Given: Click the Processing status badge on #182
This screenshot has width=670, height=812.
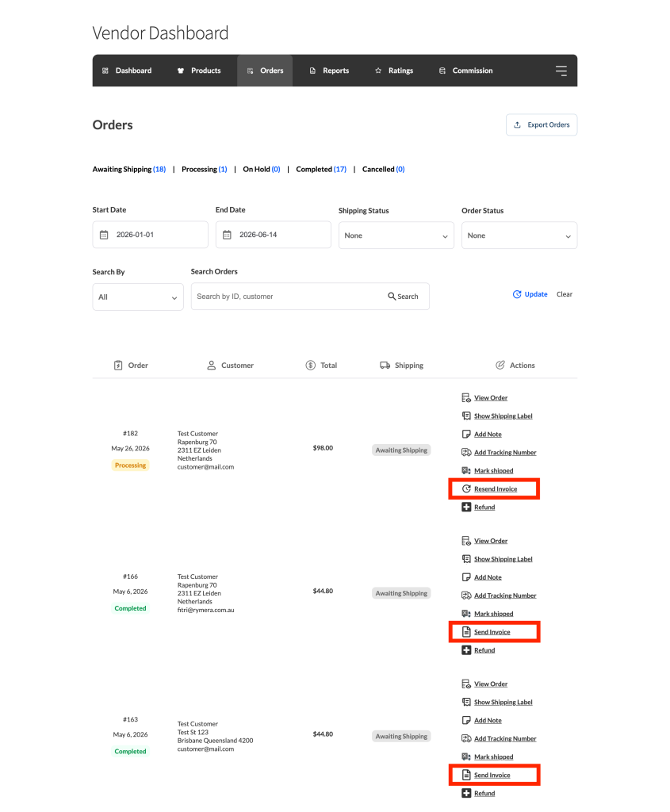Looking at the screenshot, I should [x=131, y=465].
